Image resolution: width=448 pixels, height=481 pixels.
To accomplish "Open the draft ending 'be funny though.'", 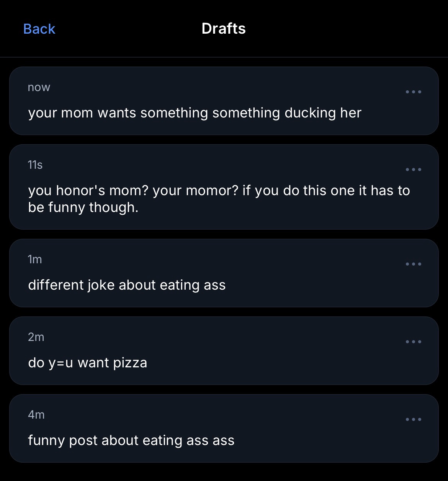I will tap(83, 207).
